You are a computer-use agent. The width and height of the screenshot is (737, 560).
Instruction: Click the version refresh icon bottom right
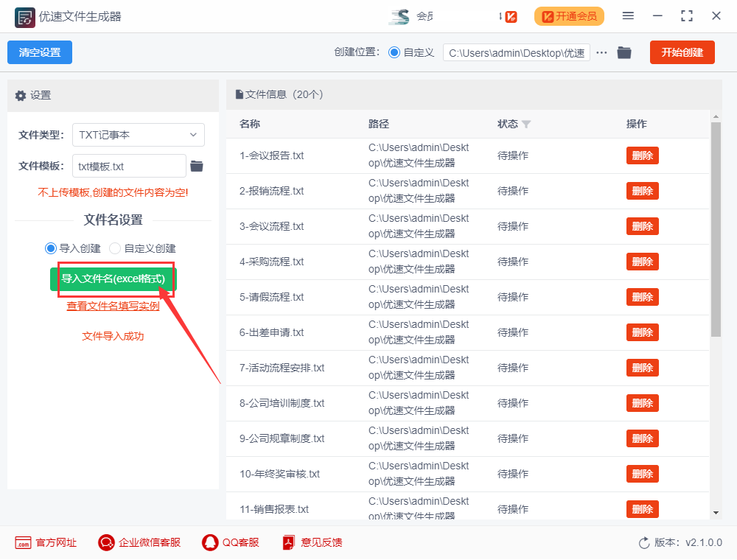click(642, 542)
